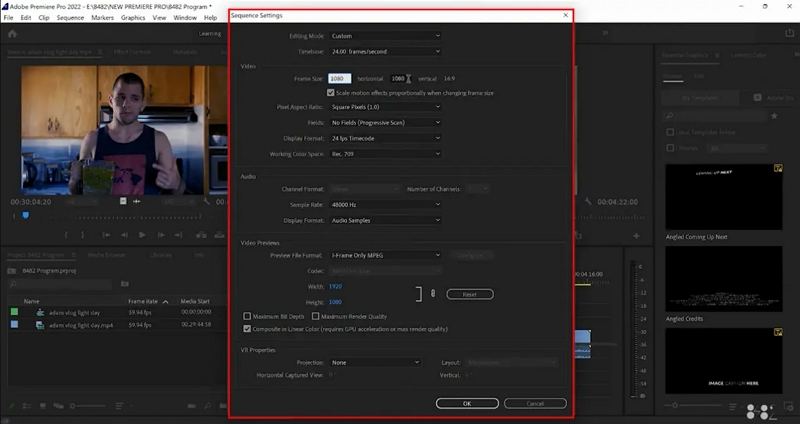Screen dimensions: 800x424
Task: Open the Clip menu
Action: coord(44,18)
